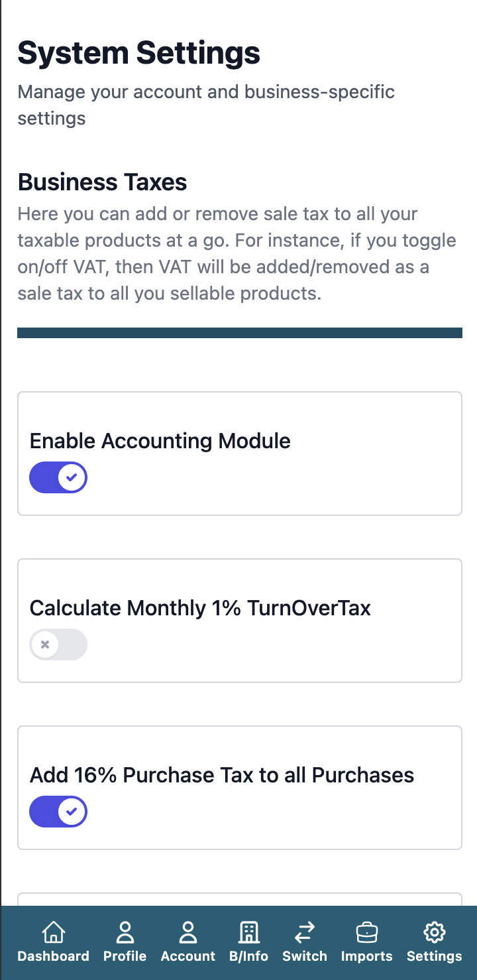Open the Imports briefcase icon
477x980 pixels.
coord(366,933)
